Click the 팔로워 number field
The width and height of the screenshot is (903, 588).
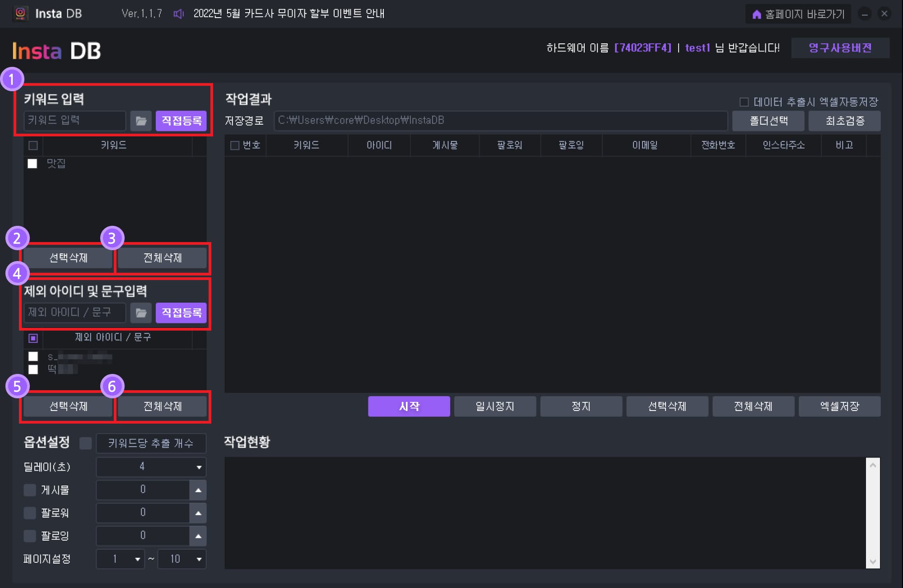(143, 513)
